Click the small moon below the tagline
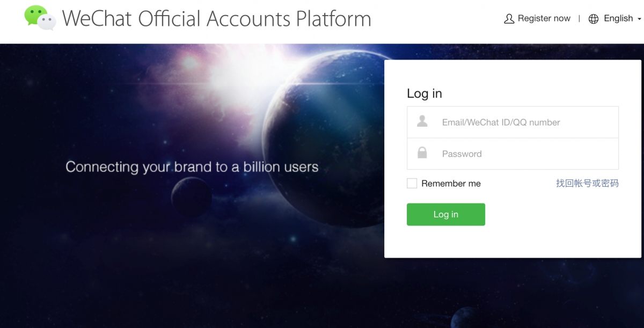The image size is (644, 328). [192, 196]
